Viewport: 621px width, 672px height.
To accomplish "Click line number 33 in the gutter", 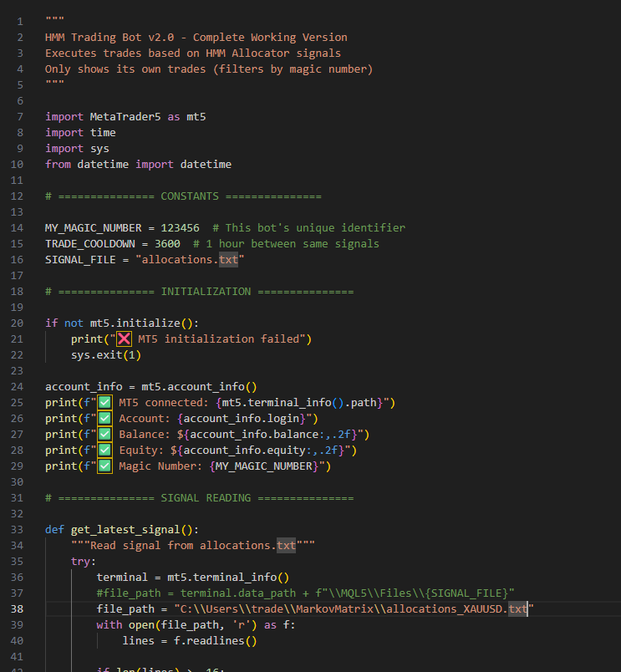I will click(17, 530).
